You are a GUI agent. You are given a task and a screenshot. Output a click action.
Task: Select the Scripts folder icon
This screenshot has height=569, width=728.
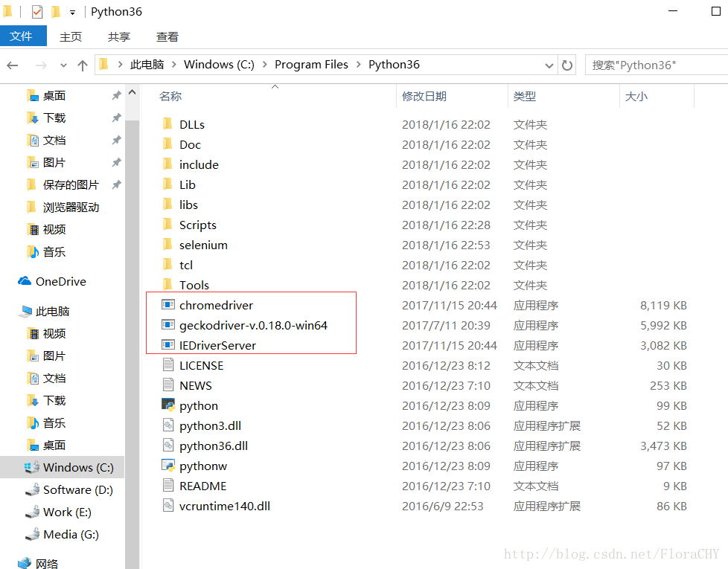pos(167,225)
